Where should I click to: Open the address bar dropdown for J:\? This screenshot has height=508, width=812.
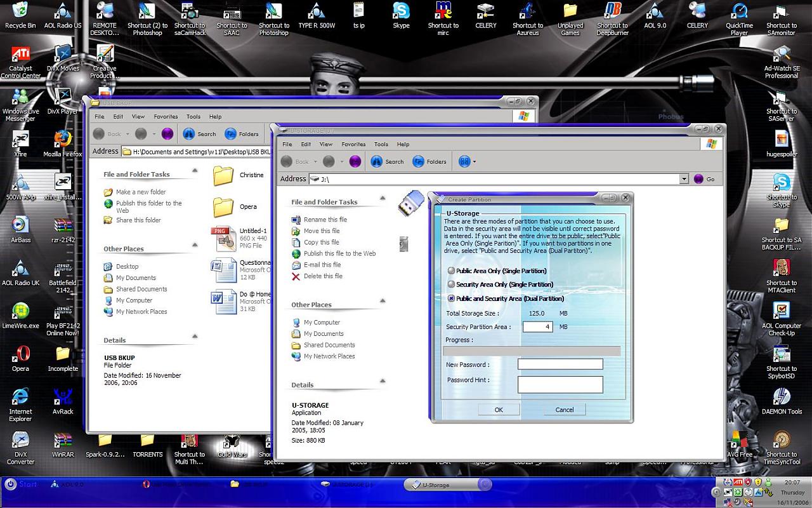point(684,179)
